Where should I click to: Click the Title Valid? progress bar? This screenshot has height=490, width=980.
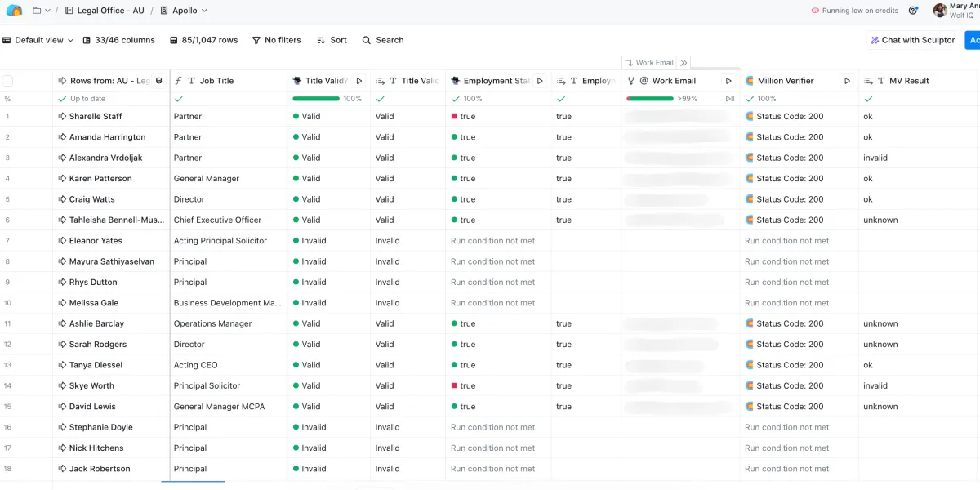pyautogui.click(x=316, y=99)
